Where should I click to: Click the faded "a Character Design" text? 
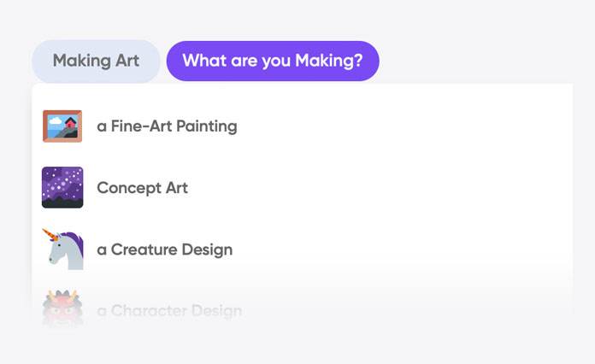coord(169,311)
